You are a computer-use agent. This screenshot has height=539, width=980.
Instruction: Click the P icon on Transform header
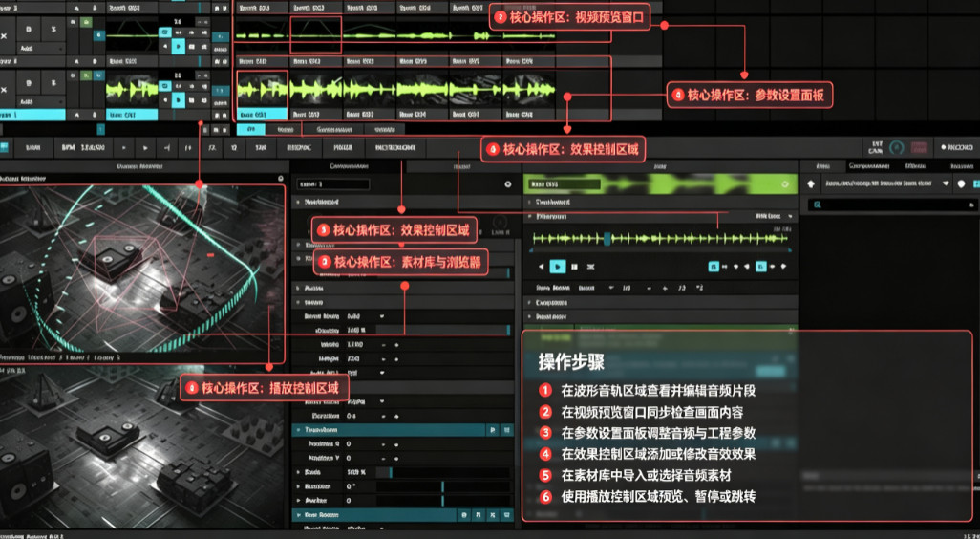tap(493, 430)
